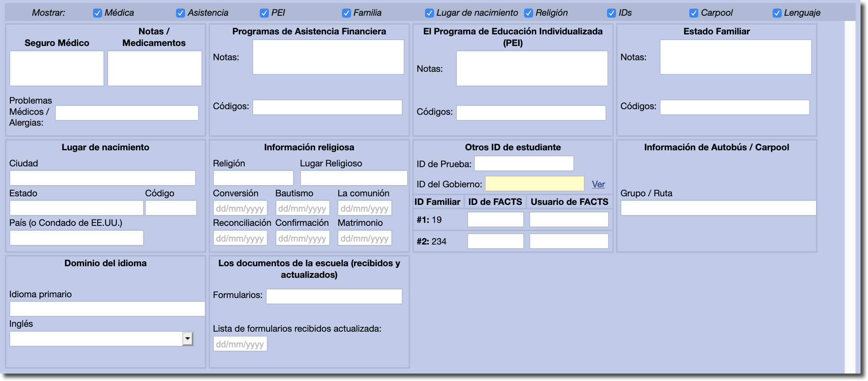Uncheck the Médica checkbox
This screenshot has height=381, width=868.
[98, 13]
